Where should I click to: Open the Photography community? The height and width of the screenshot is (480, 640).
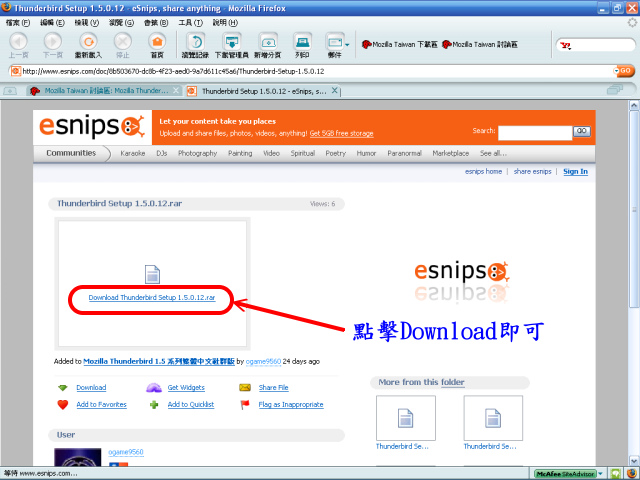[x=198, y=153]
